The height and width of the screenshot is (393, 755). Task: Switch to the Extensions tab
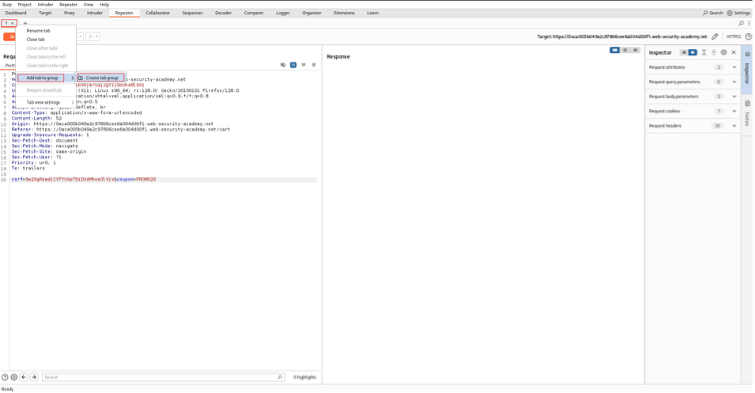point(344,13)
